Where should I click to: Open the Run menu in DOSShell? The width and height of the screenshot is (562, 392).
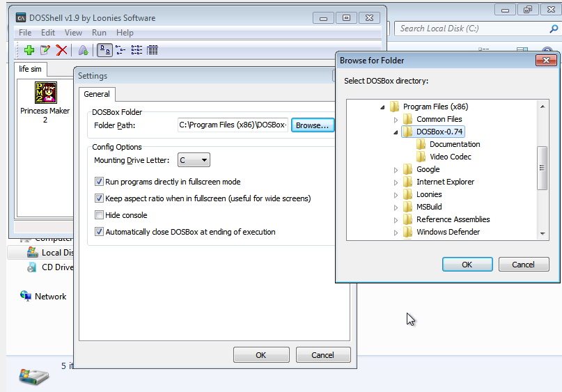coord(99,33)
